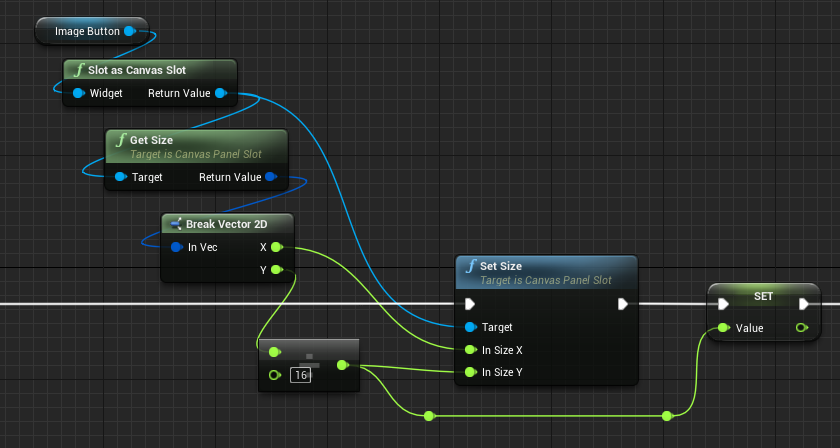Click the value field showing 16
840x448 pixels.
pos(301,375)
